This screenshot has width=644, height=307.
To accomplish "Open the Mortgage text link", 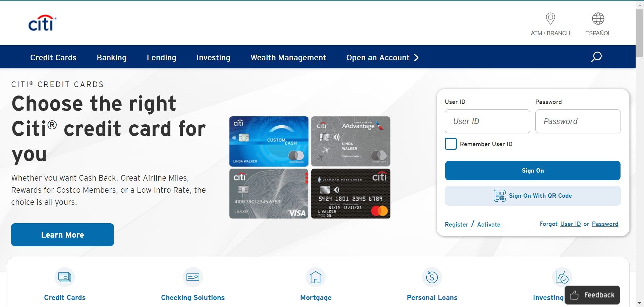I will pos(316,298).
